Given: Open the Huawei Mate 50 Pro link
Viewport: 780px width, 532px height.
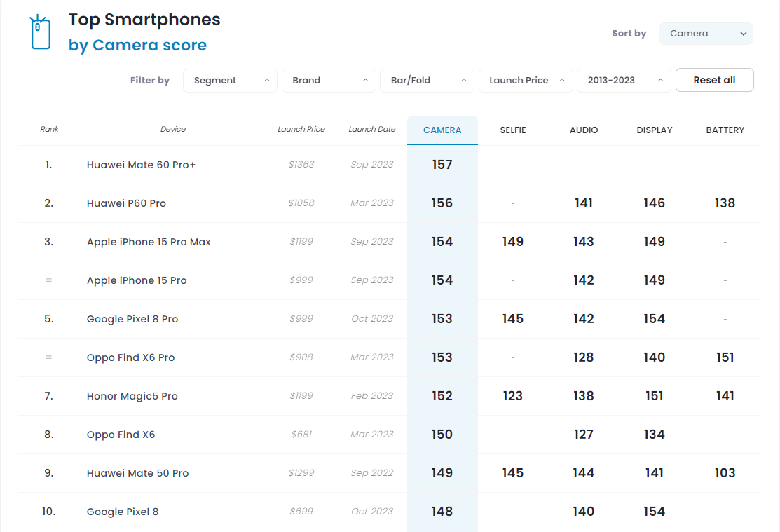Looking at the screenshot, I should pos(137,473).
